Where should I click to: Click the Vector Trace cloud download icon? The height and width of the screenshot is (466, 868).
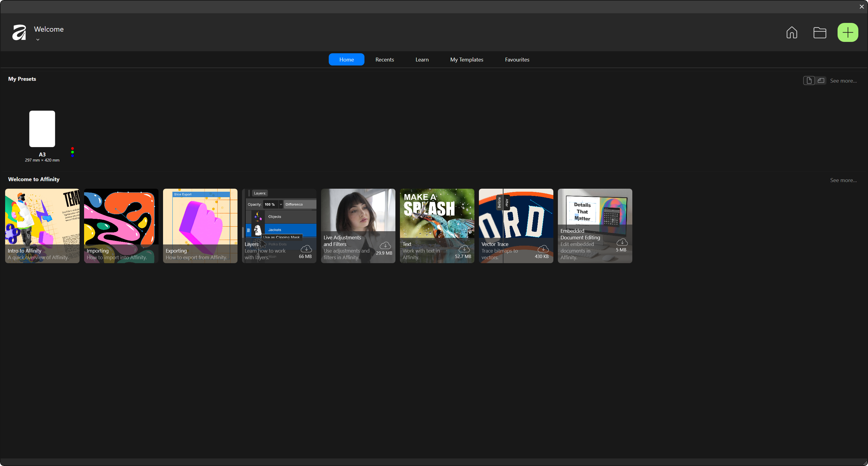point(543,249)
